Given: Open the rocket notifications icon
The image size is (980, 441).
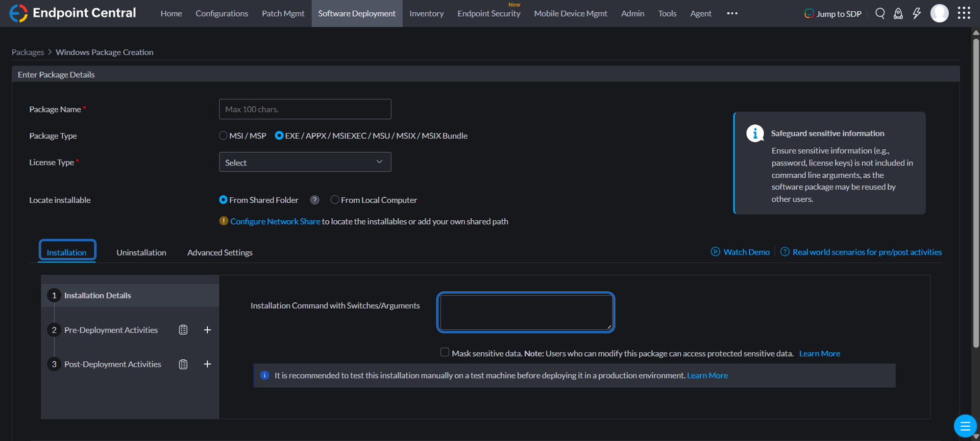Looking at the screenshot, I should tap(898, 13).
